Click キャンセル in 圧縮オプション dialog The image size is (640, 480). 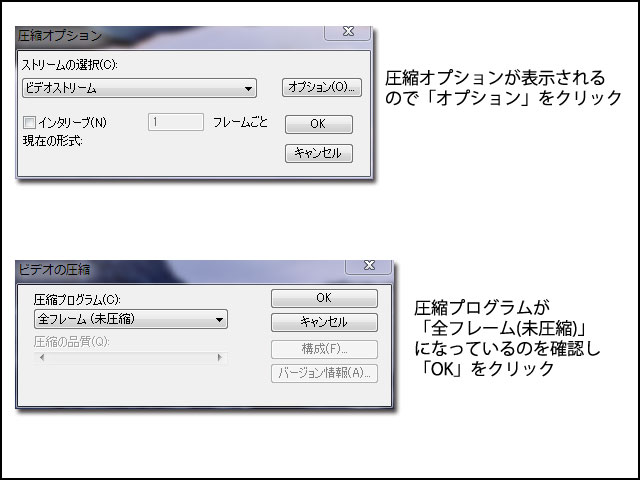click(x=318, y=153)
